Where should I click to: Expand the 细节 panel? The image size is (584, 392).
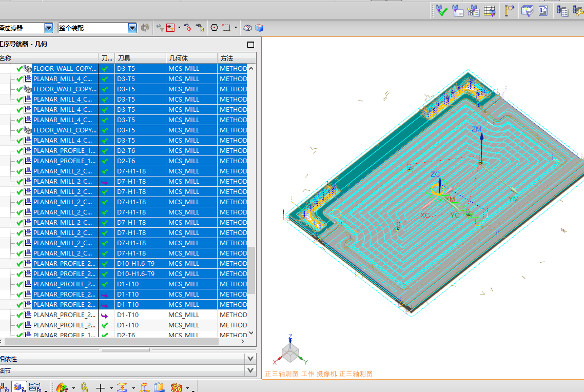pyautogui.click(x=250, y=370)
